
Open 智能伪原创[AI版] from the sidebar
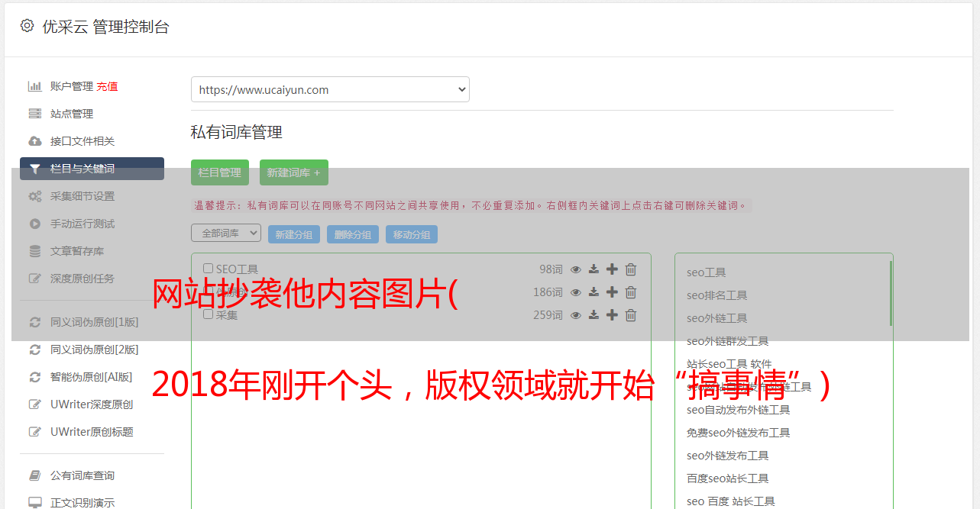click(92, 377)
